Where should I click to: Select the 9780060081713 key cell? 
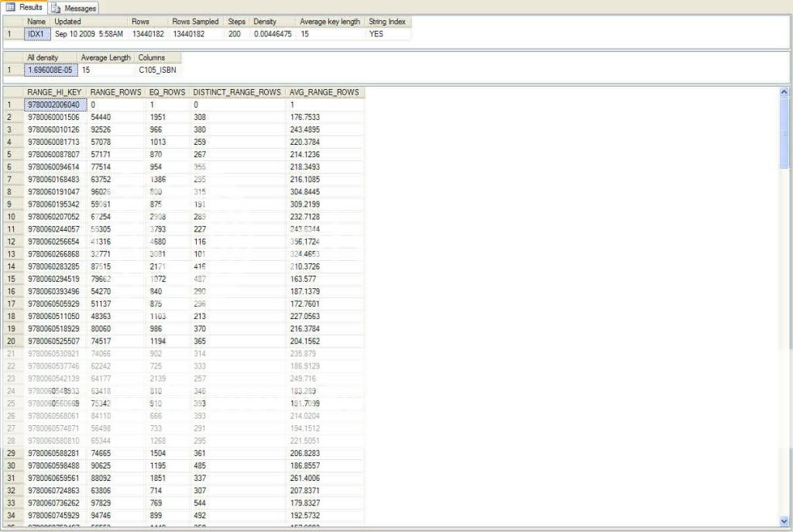[55, 142]
